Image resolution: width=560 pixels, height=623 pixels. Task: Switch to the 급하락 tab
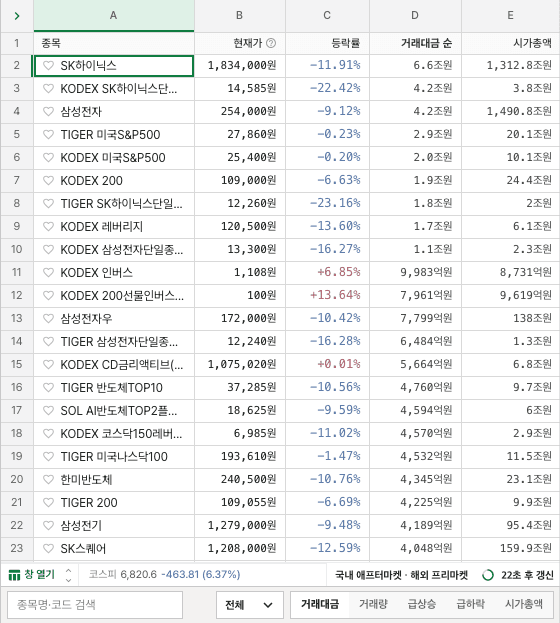[x=471, y=605]
